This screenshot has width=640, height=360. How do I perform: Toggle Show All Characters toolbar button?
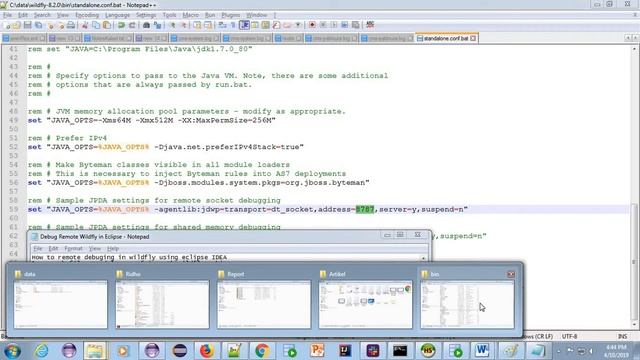(x=233, y=25)
